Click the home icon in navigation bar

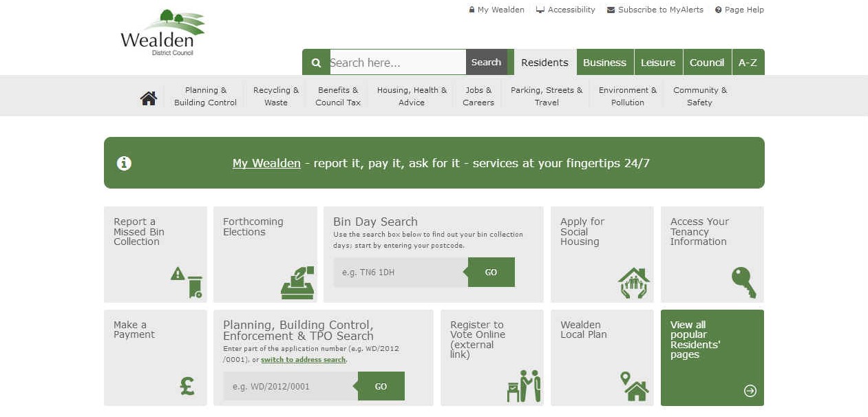[149, 98]
